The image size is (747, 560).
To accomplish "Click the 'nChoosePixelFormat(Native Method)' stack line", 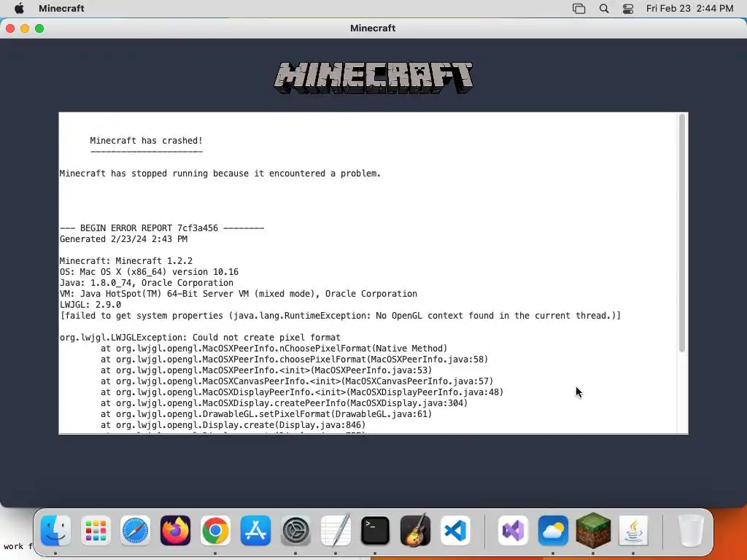I will pos(274,349).
